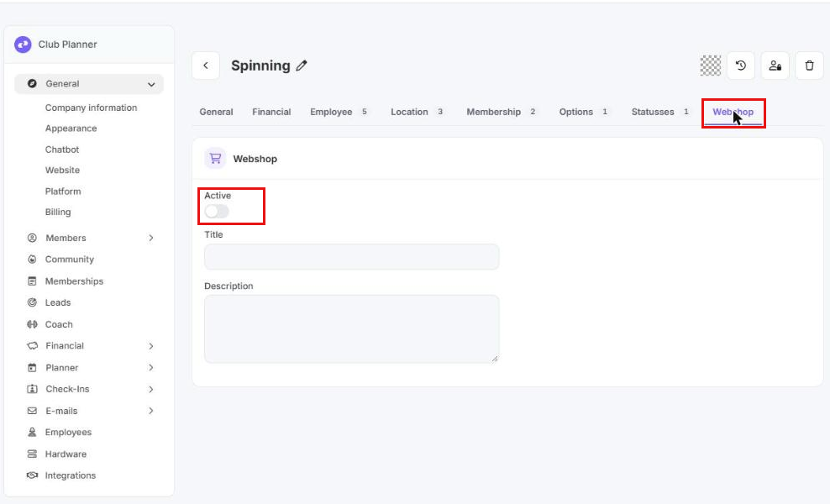Click the Leads target icon
Viewport: 830px width, 504px height.
coord(32,302)
